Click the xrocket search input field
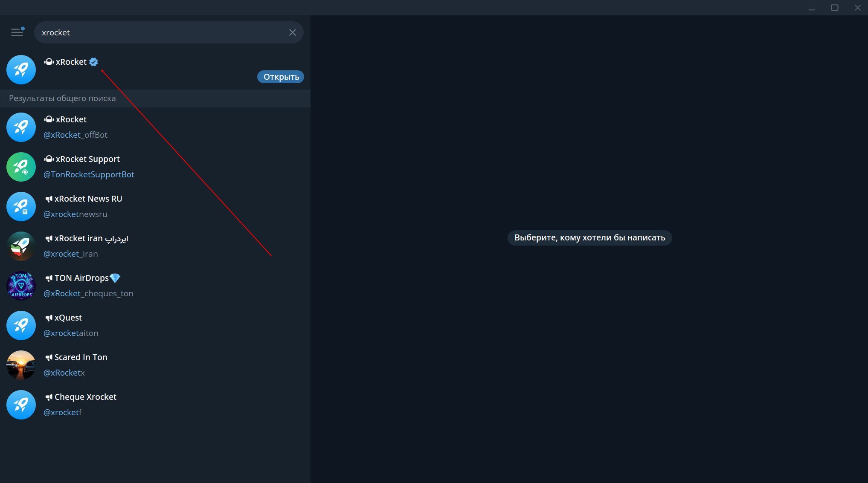Viewport: 868px width, 483px height. 162,32
